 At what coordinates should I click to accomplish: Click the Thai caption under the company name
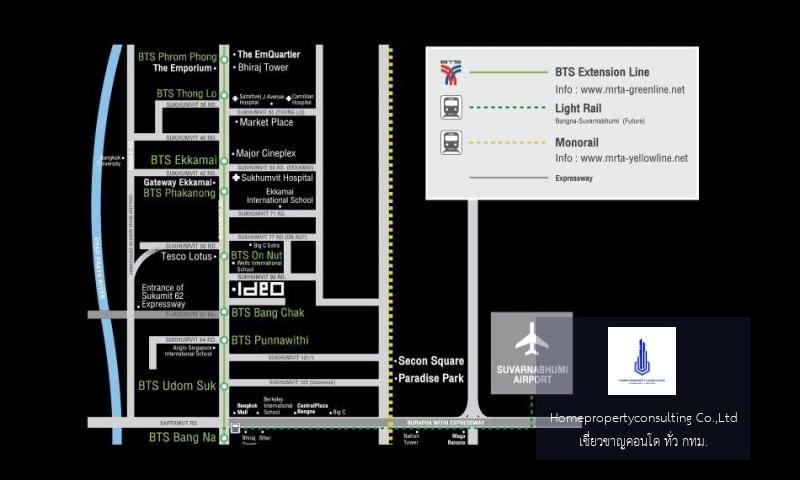pyautogui.click(x=643, y=441)
